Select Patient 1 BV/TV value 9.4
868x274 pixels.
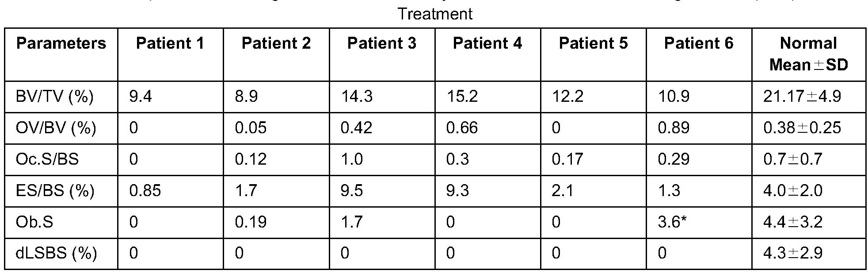pyautogui.click(x=141, y=96)
